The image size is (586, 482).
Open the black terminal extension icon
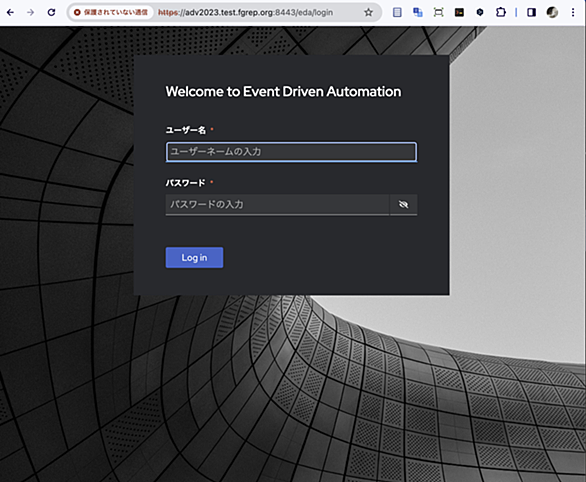(x=459, y=12)
